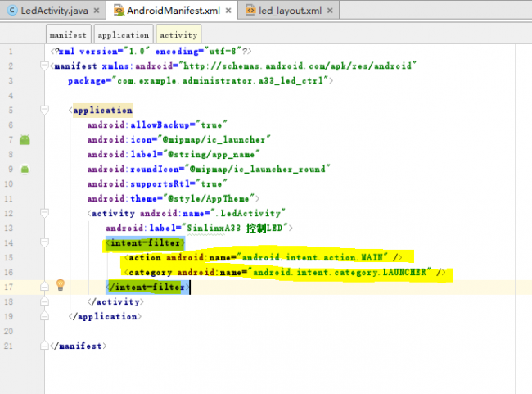Click the android:theme @style/AppTheme value
The width and height of the screenshot is (532, 394).
[x=209, y=198]
